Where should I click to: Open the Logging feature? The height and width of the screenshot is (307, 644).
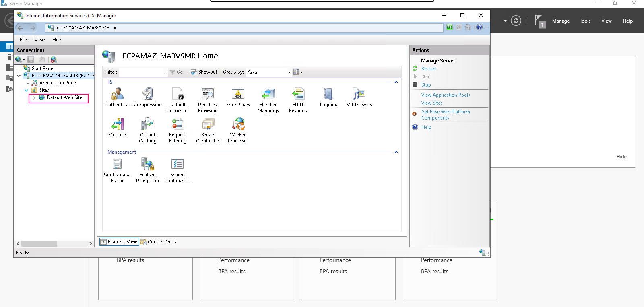(328, 97)
